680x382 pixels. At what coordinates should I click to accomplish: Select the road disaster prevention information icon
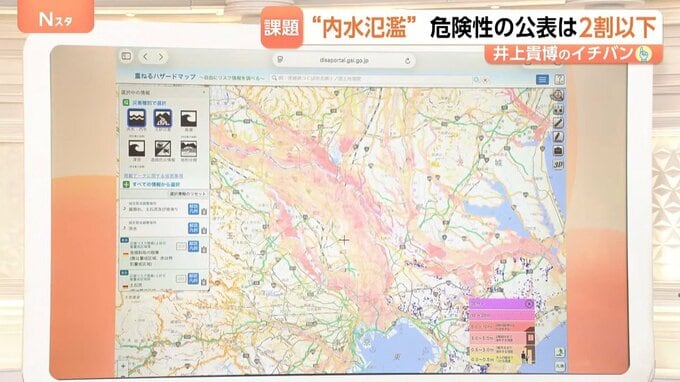point(163,148)
